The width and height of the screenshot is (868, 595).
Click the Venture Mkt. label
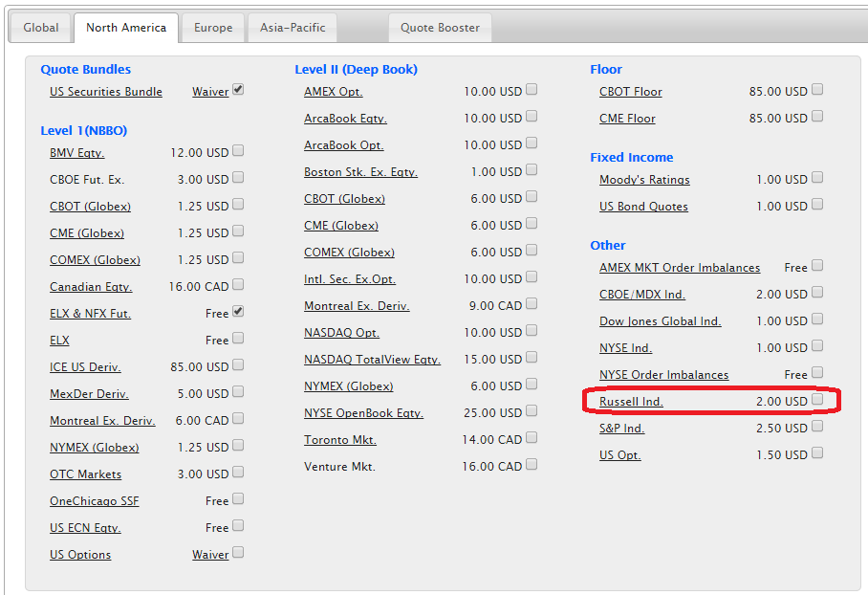pos(340,467)
